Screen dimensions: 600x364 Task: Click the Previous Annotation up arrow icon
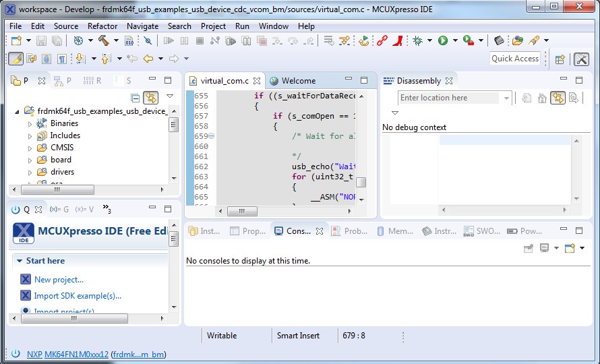pos(106,59)
